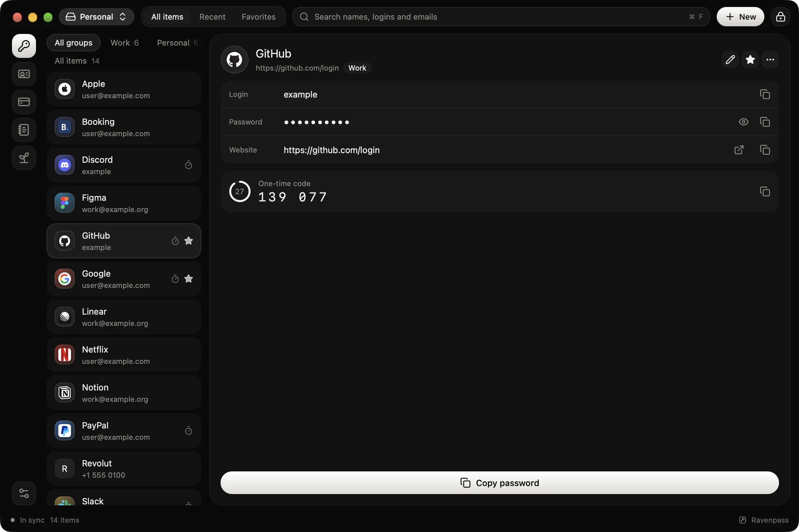Open the sprout icon section in sidebar
799x532 pixels.
click(24, 158)
